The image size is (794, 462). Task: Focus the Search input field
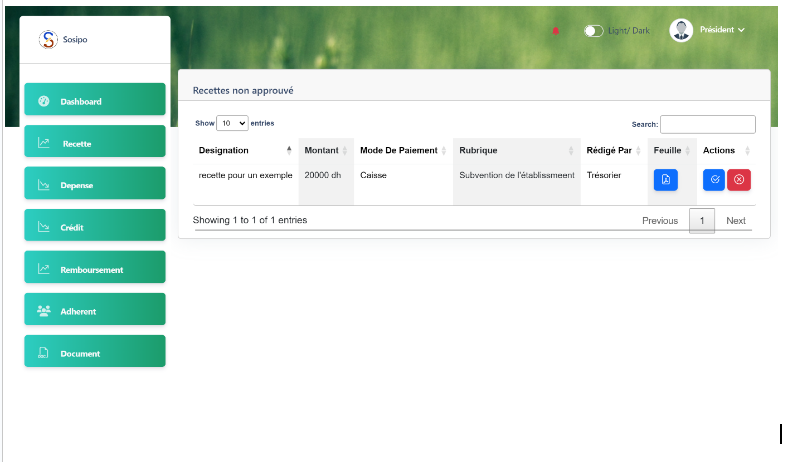pos(707,125)
